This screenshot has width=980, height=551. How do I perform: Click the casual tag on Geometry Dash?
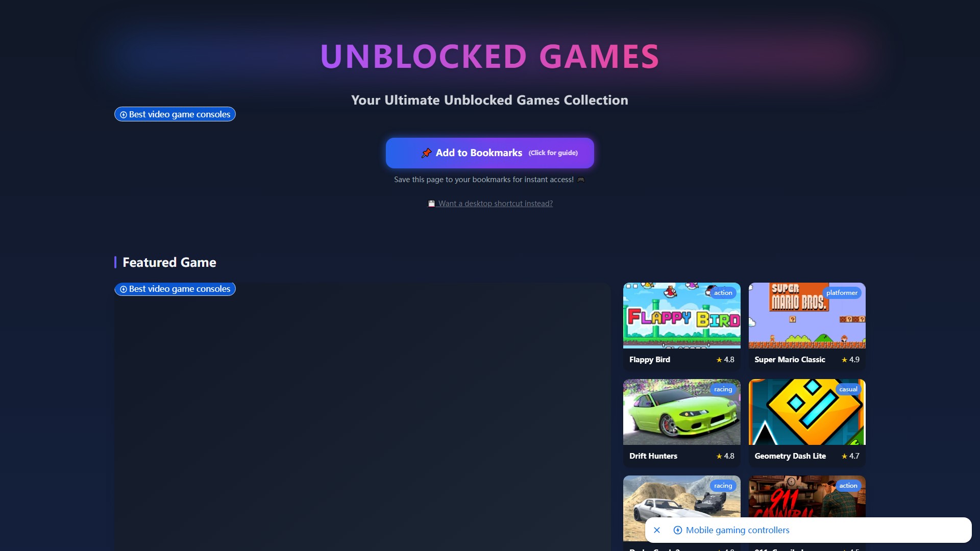pos(848,389)
